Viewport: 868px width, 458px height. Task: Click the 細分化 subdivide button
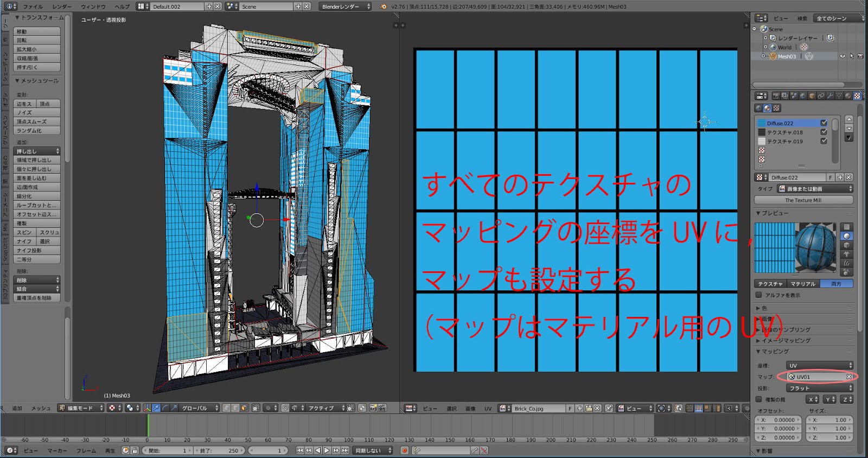tap(37, 196)
